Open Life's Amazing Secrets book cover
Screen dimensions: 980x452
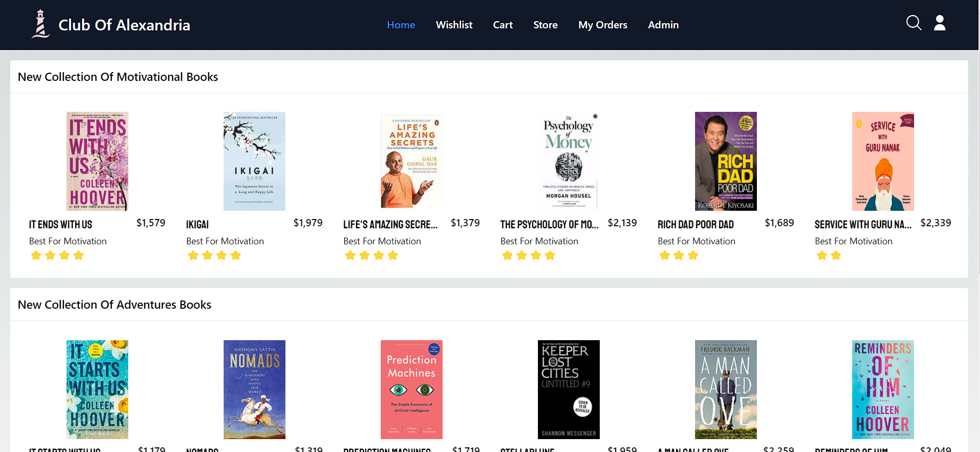click(x=412, y=161)
